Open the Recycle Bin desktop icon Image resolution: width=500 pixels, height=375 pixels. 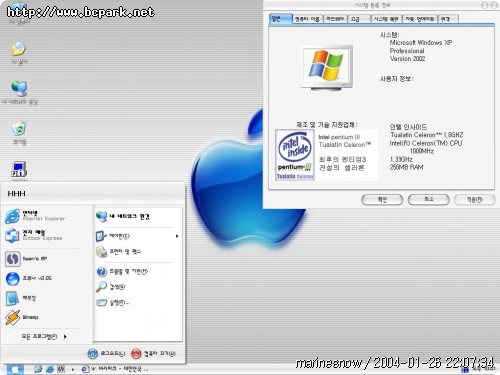(19, 133)
